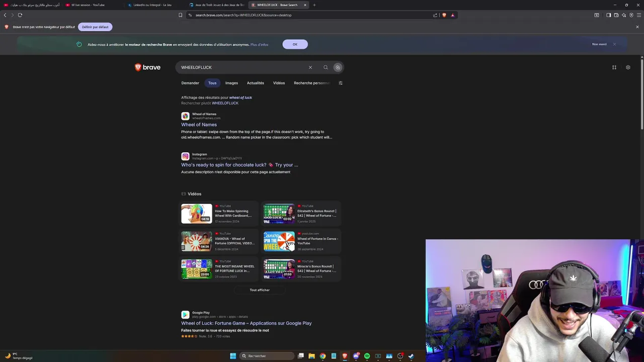Click the Définir par défaut button

tap(95, 27)
